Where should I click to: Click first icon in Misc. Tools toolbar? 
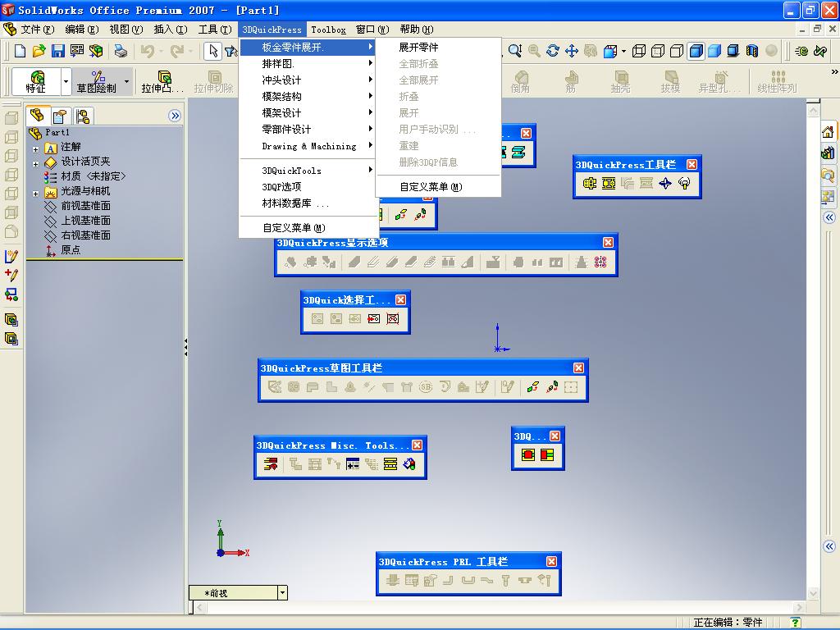click(271, 464)
